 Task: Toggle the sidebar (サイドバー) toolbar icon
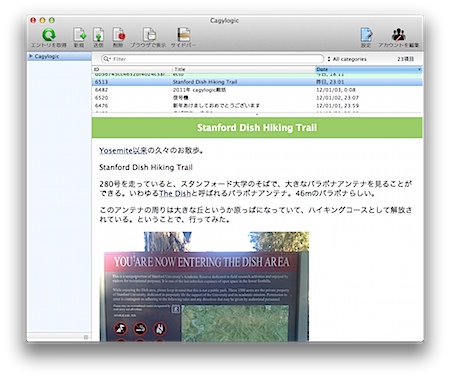coord(183,35)
